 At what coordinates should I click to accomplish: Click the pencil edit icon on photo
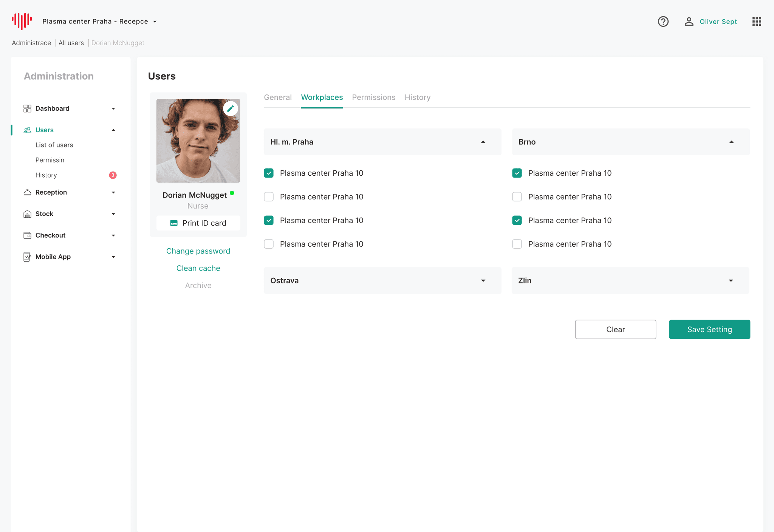(231, 108)
